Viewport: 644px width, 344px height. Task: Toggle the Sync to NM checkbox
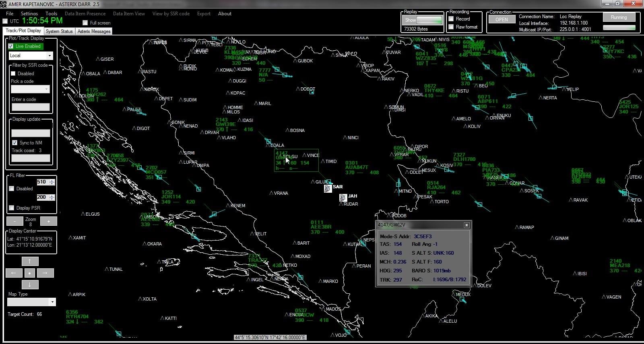tap(15, 143)
